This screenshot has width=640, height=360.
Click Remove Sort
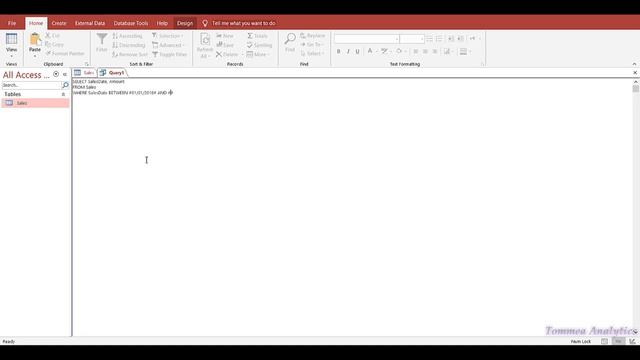pyautogui.click(x=130, y=54)
